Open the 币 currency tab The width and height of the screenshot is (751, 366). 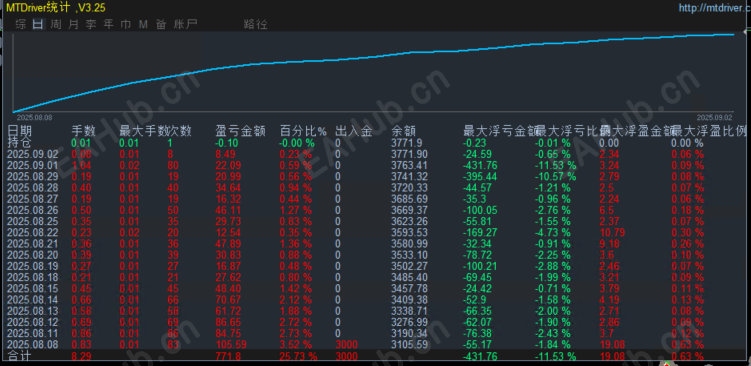(126, 24)
